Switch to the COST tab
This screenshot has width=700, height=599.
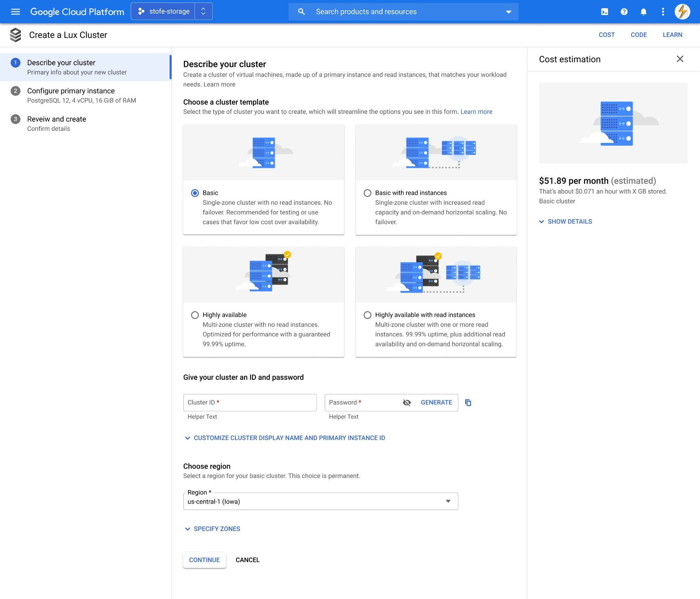607,35
